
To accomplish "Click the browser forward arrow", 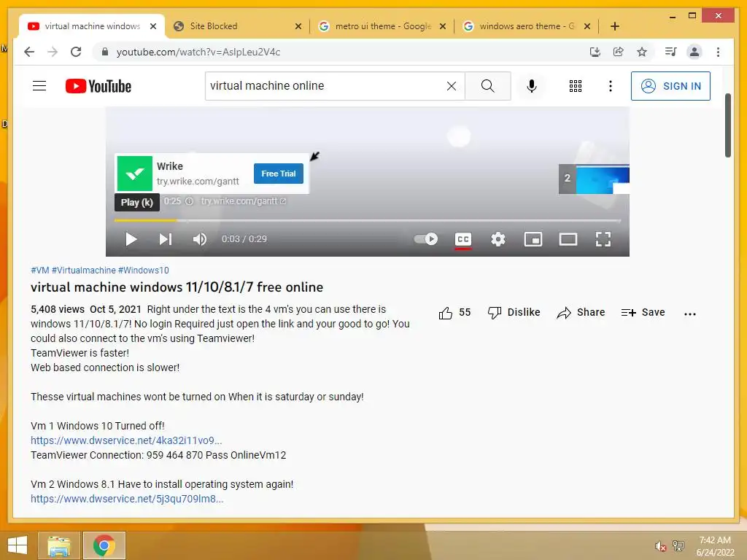I will (x=53, y=52).
